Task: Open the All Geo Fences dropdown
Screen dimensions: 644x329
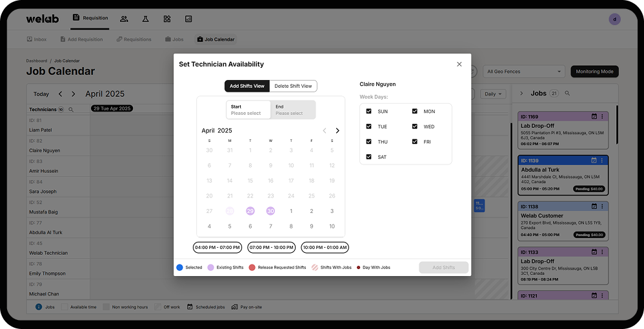Action: [524, 72]
